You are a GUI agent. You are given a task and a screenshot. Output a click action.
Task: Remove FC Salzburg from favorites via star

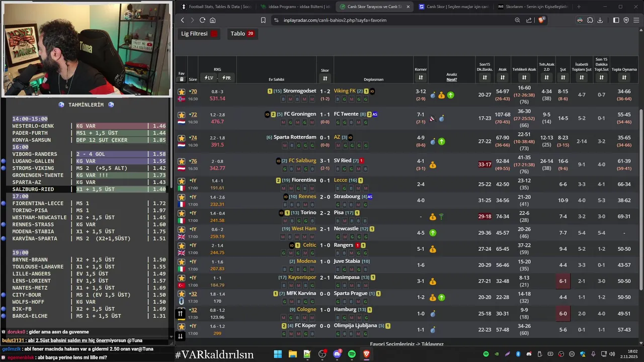(182, 161)
